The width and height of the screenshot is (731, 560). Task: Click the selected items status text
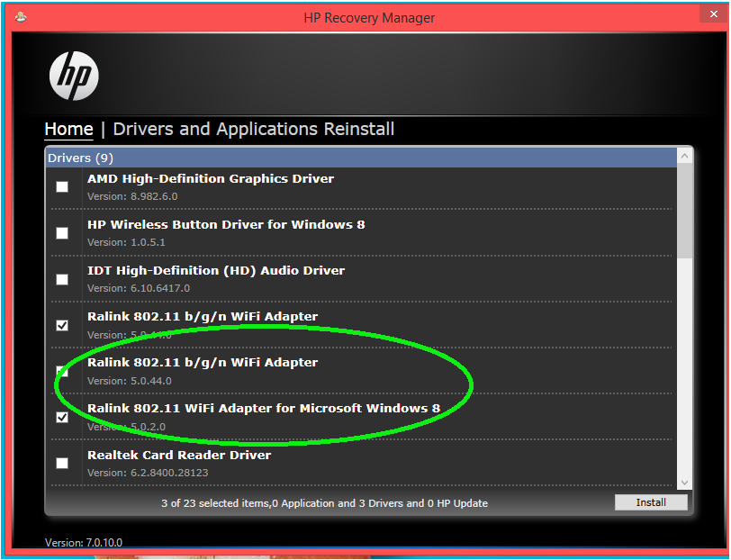[324, 503]
